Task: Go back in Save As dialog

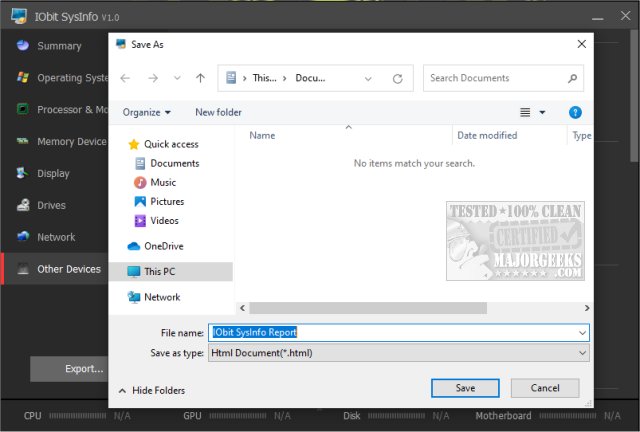Action: (x=125, y=78)
